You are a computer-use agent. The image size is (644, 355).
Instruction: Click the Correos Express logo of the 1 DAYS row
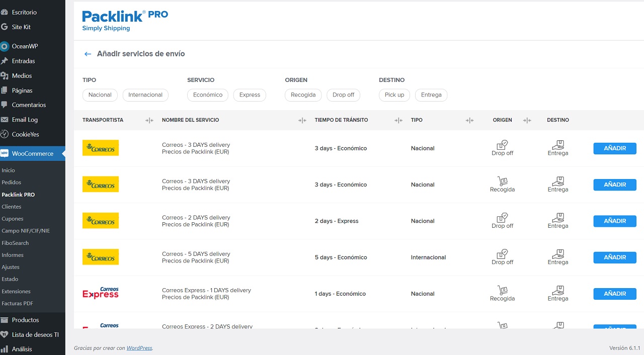pyautogui.click(x=101, y=293)
